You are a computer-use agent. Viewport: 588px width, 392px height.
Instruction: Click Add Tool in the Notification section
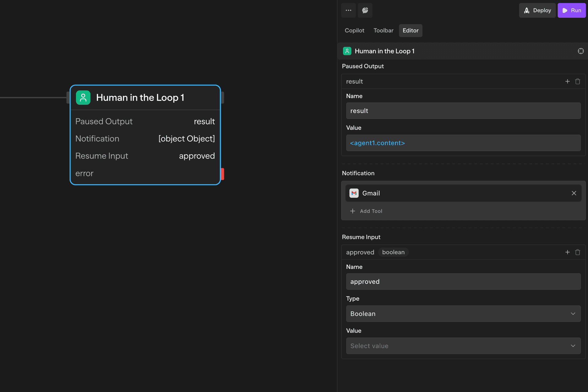tap(366, 211)
